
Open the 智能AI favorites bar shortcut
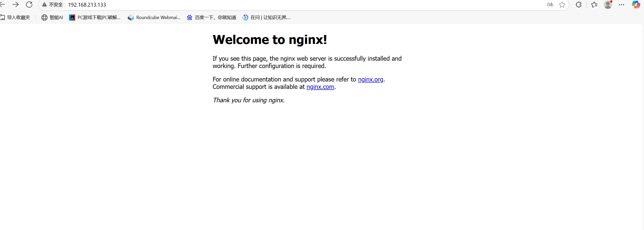coord(52,17)
